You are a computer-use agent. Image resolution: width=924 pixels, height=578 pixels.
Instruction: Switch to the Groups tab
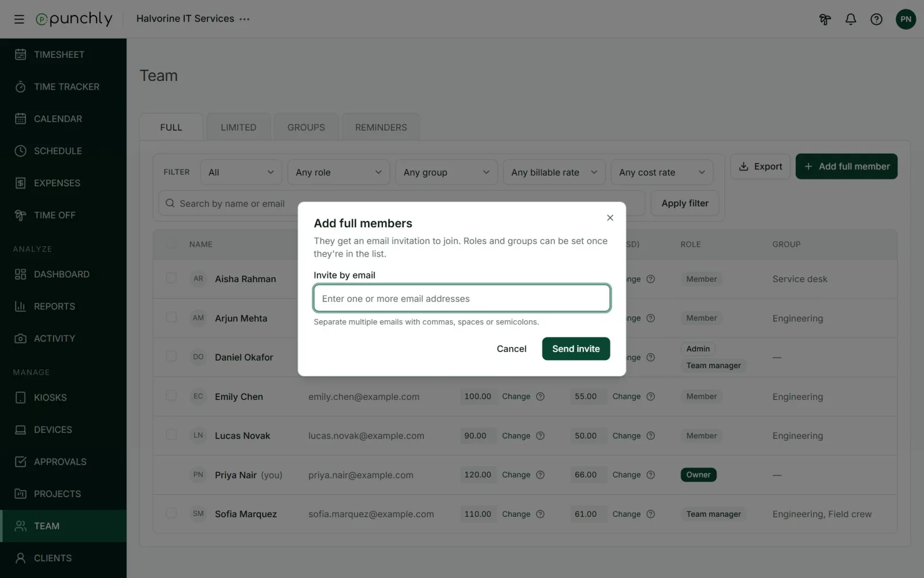pyautogui.click(x=306, y=127)
